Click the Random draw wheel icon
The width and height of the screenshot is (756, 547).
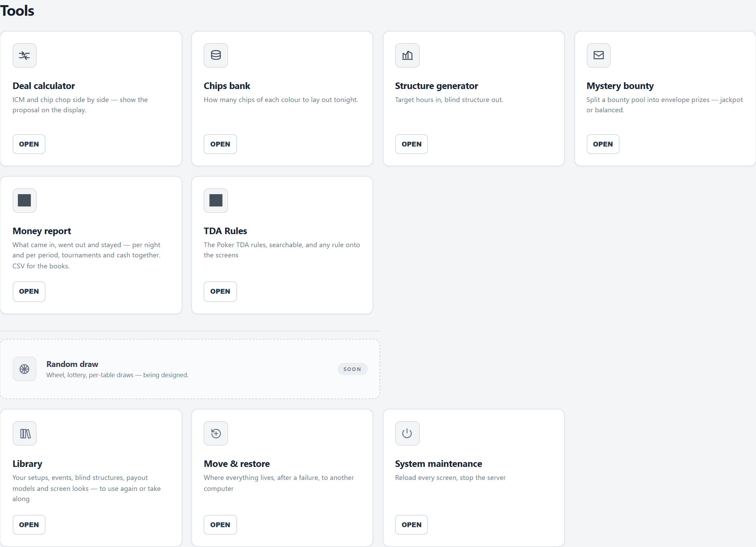pos(24,369)
